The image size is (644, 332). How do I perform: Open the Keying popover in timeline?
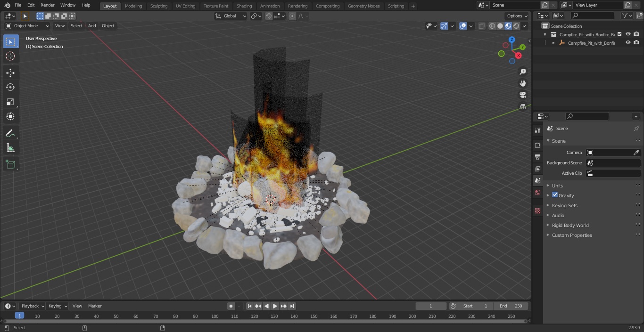tap(57, 306)
